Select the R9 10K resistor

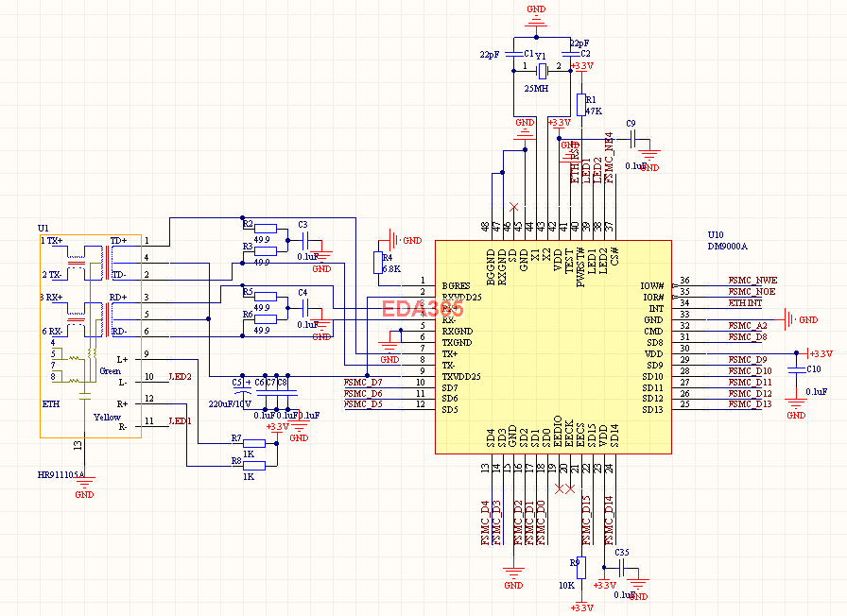pos(581,568)
